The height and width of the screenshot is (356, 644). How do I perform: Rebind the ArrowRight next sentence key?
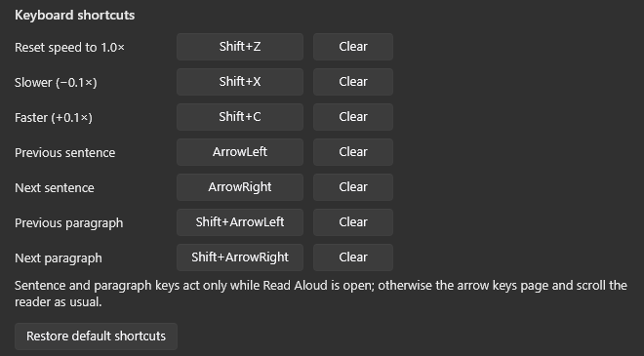pos(240,187)
